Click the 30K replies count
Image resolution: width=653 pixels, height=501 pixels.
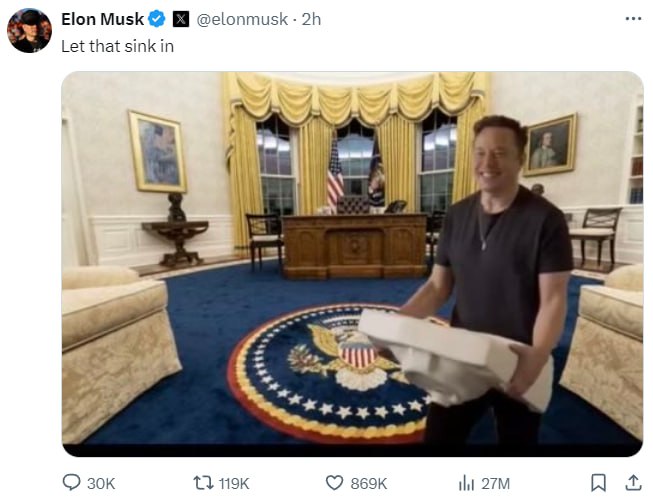click(x=101, y=484)
